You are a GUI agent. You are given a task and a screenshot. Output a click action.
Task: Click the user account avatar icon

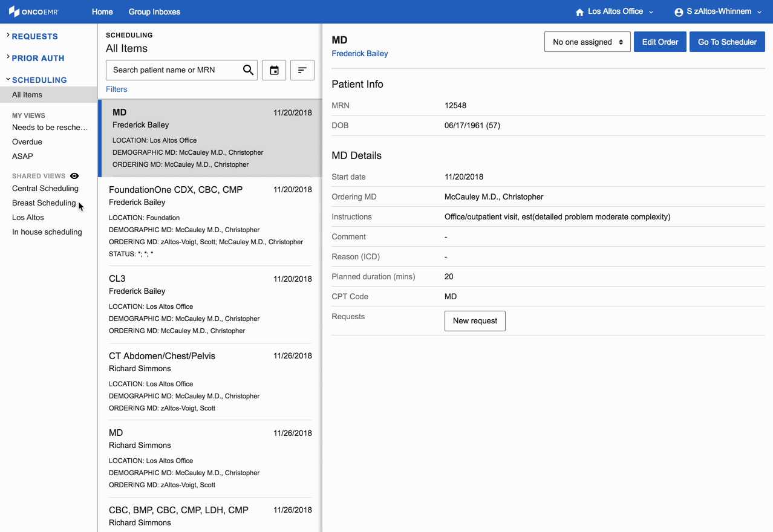pyautogui.click(x=679, y=12)
